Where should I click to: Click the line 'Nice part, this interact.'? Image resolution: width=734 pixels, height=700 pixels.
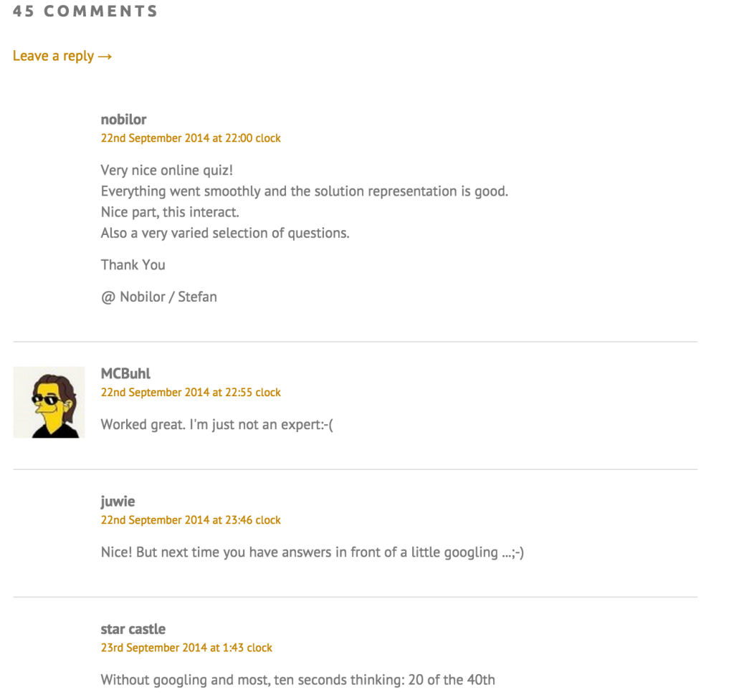(170, 212)
